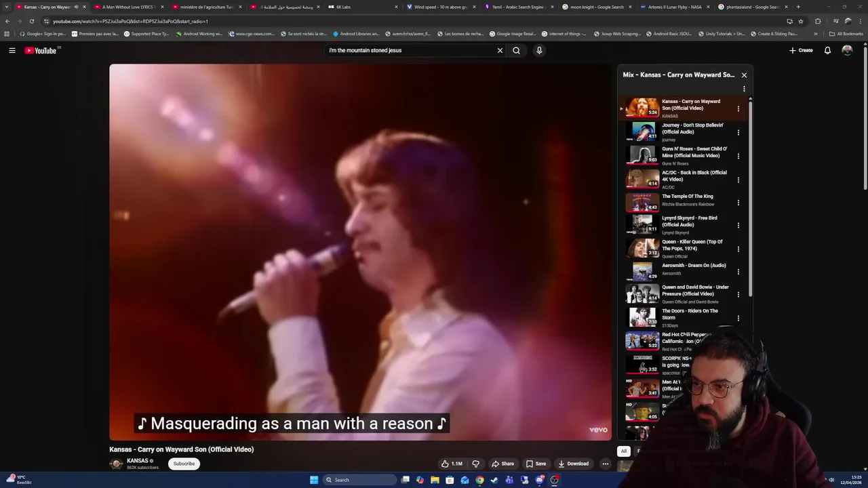Viewport: 868px width, 488px height.
Task: Clear the YouTube search box text
Action: tap(500, 50)
